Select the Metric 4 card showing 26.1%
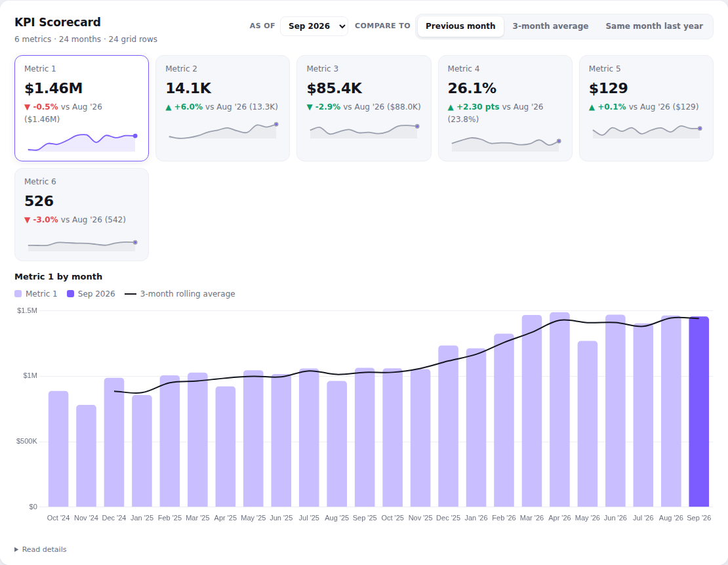The width and height of the screenshot is (728, 565). coord(505,108)
